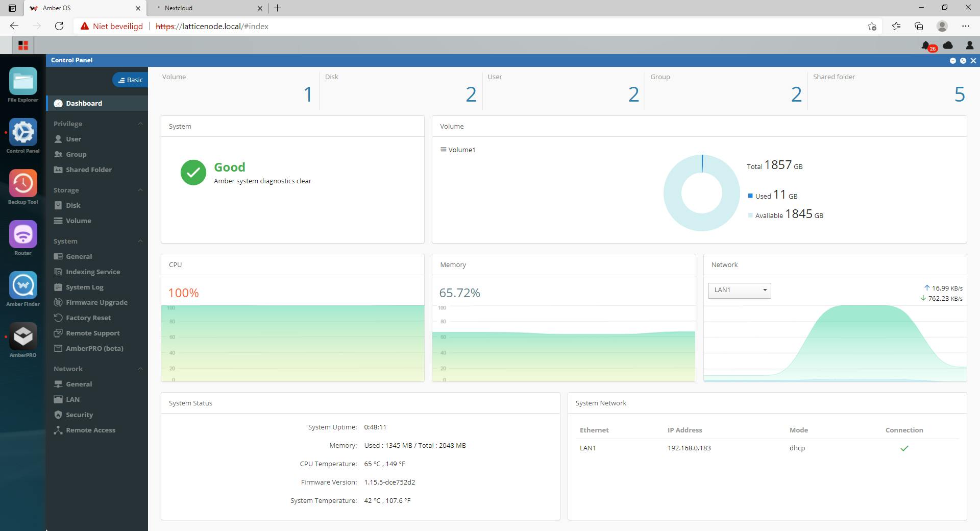View the System Log page
This screenshot has height=531, width=980.
click(x=97, y=287)
